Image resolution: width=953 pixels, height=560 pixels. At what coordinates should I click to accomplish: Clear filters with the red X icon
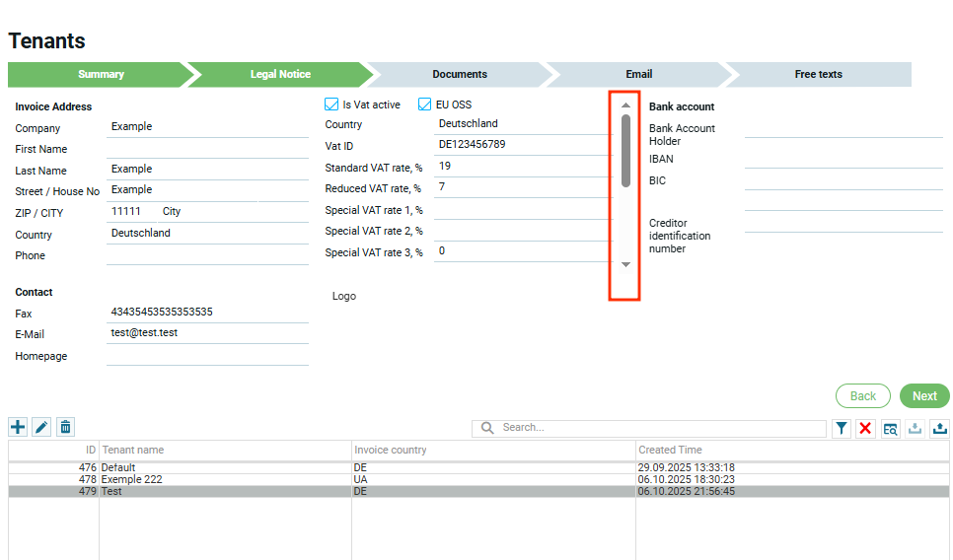865,428
